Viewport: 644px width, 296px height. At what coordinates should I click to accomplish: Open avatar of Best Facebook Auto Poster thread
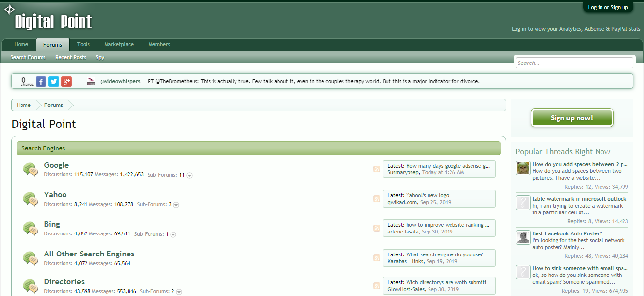(x=523, y=237)
